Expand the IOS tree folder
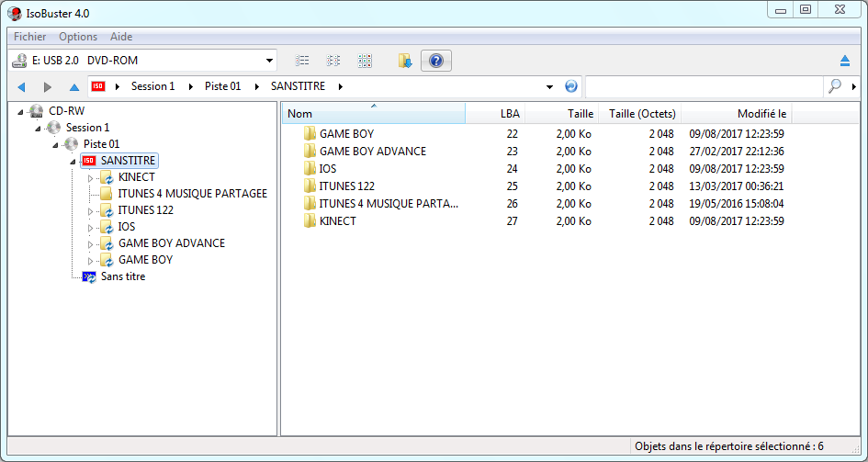Screen dimensions: 868x462 point(91,228)
